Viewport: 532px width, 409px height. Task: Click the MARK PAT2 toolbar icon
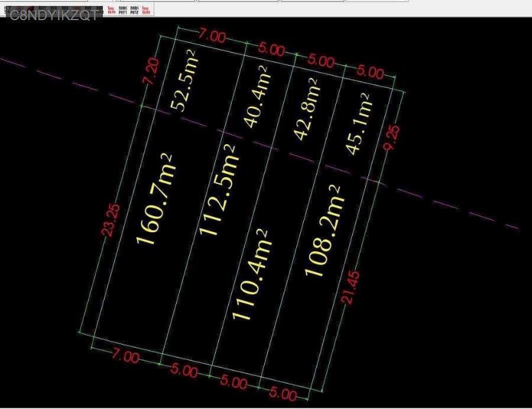click(x=135, y=9)
